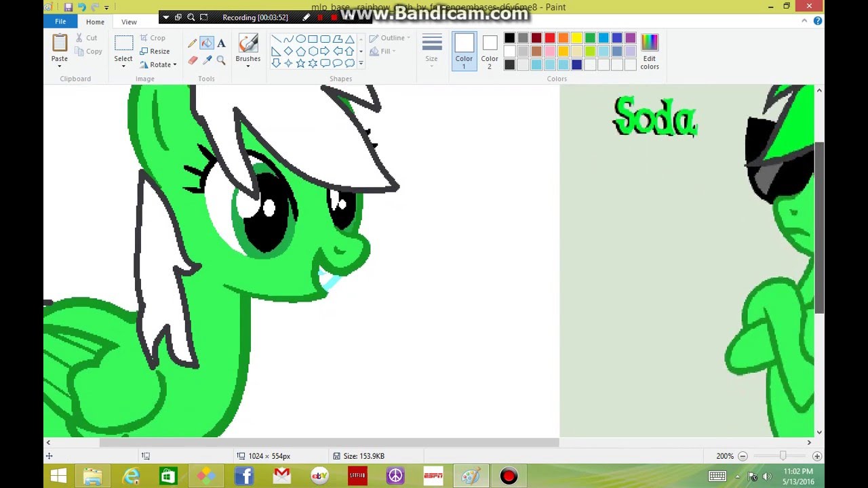This screenshot has height=488, width=868.
Task: Select the Text tool
Action: (x=221, y=43)
